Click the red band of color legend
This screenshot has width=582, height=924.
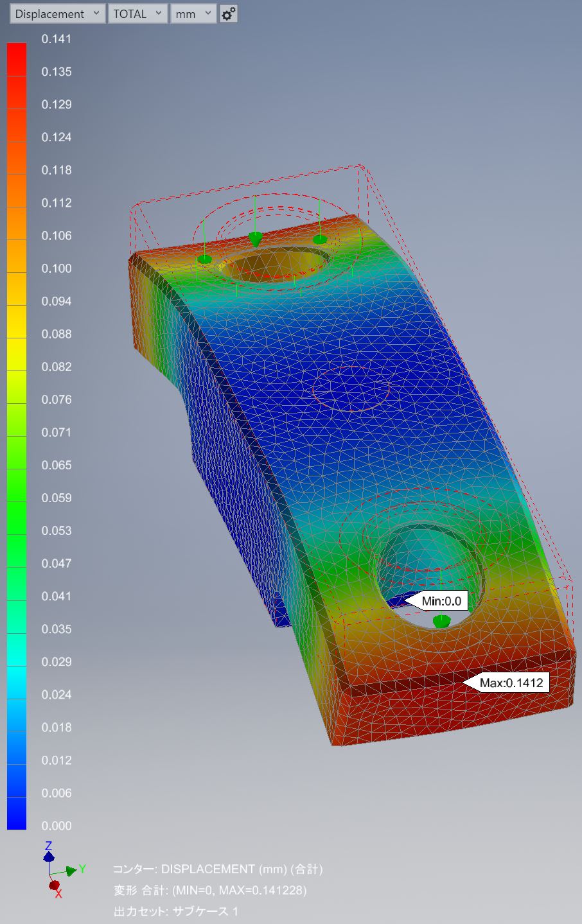tap(17, 60)
